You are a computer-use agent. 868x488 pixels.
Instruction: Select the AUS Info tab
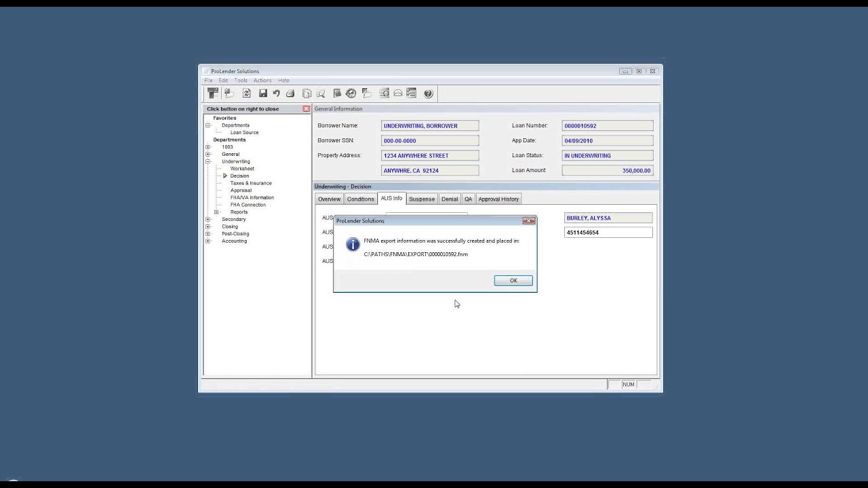point(391,199)
